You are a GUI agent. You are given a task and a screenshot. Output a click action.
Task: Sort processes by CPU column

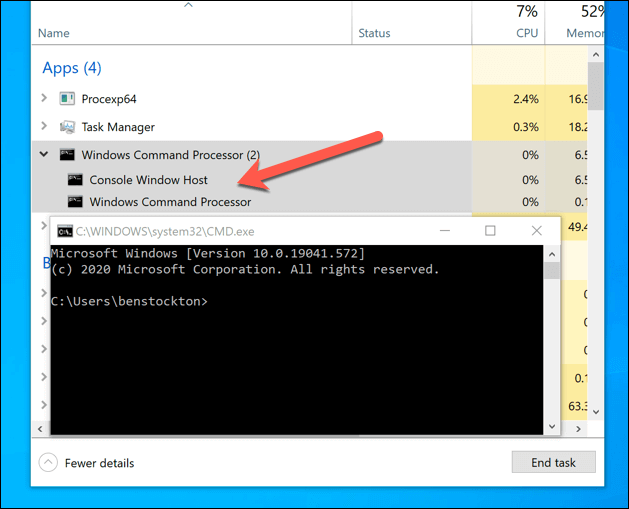526,33
